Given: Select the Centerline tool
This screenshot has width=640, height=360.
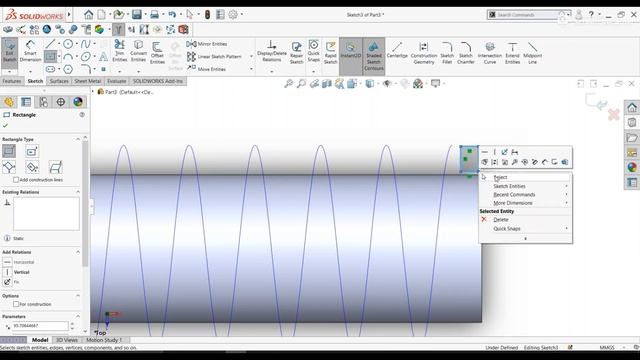Looking at the screenshot, I should pyautogui.click(x=397, y=50).
